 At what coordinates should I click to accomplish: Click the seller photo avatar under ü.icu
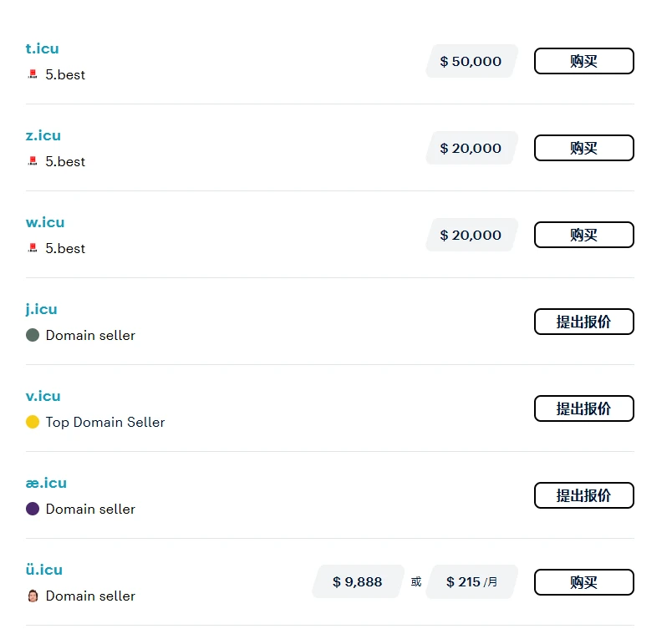click(33, 596)
